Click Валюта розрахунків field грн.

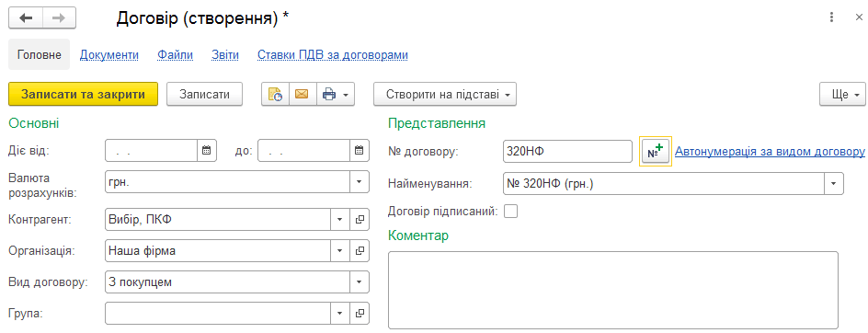click(227, 182)
